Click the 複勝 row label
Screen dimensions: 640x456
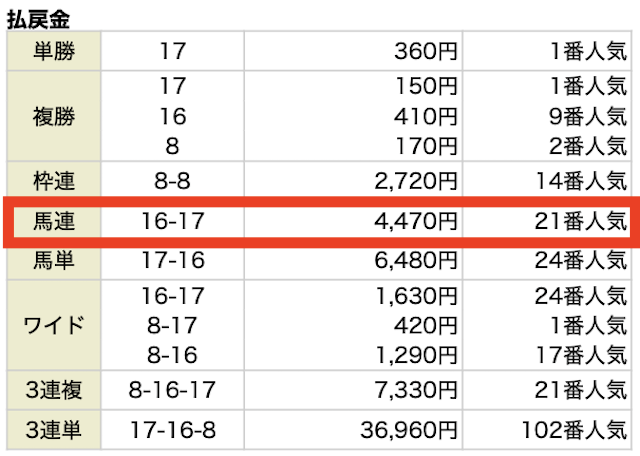(55, 115)
